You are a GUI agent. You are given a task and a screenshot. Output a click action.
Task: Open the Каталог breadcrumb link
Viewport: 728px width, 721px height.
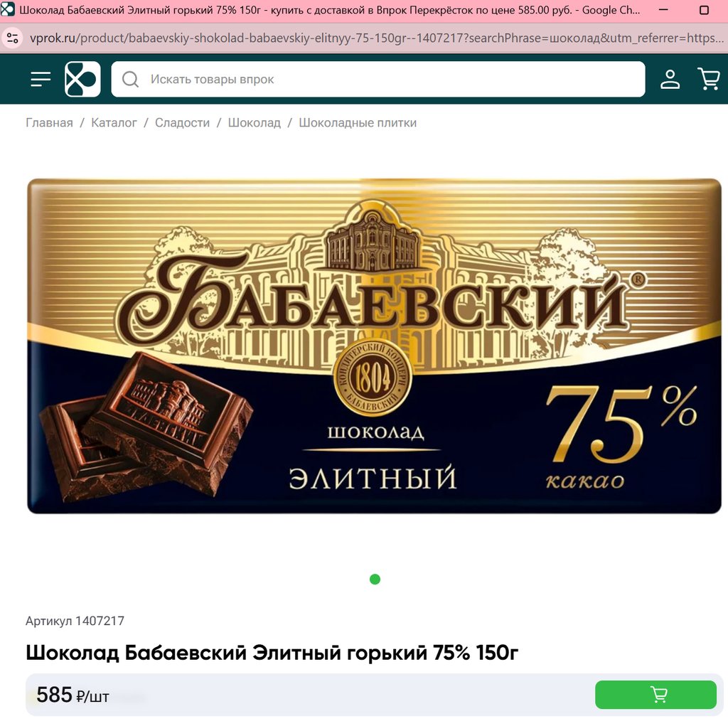(x=114, y=123)
